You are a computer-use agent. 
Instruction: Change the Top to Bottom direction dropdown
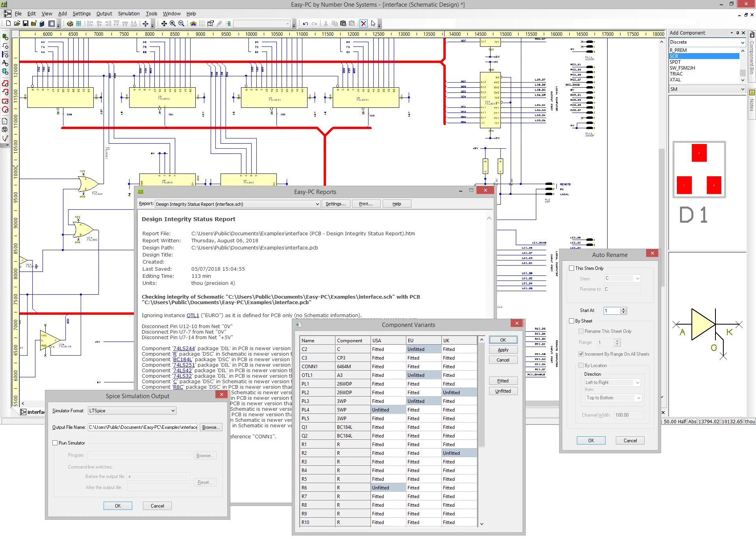(x=638, y=398)
